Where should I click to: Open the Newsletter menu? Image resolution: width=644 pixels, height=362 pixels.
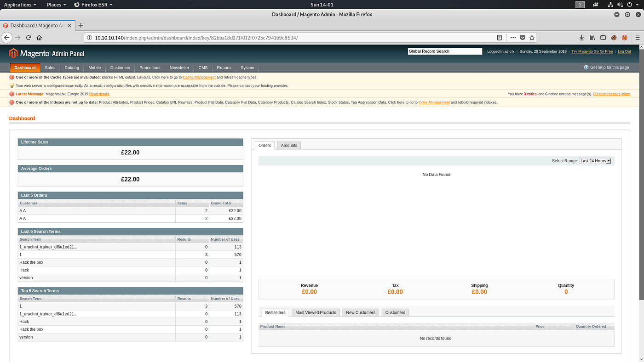coord(179,68)
